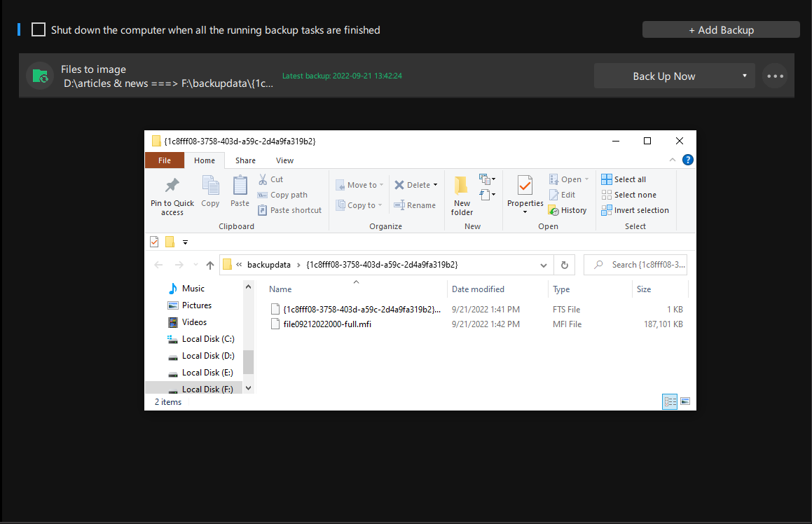Image resolution: width=812 pixels, height=524 pixels.
Task: Click the New folder icon
Action: tap(462, 186)
